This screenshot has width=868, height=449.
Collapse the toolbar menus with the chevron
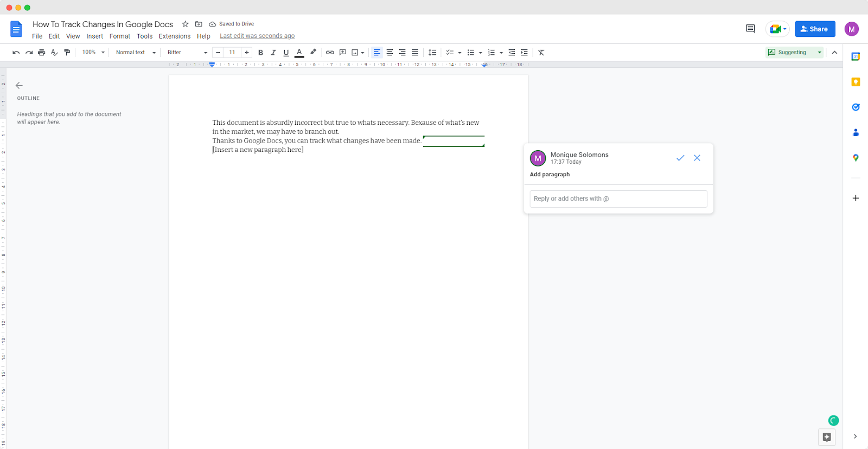point(834,53)
